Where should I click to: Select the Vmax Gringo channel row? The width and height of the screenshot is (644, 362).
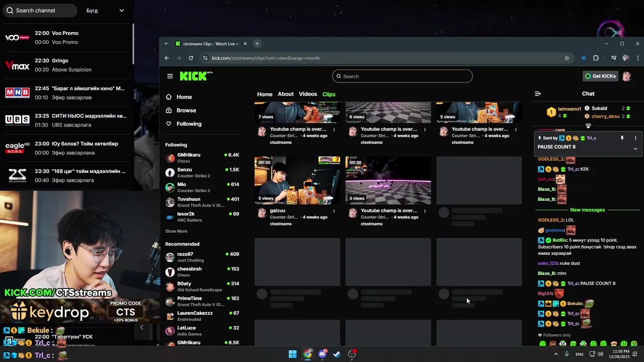[66, 65]
